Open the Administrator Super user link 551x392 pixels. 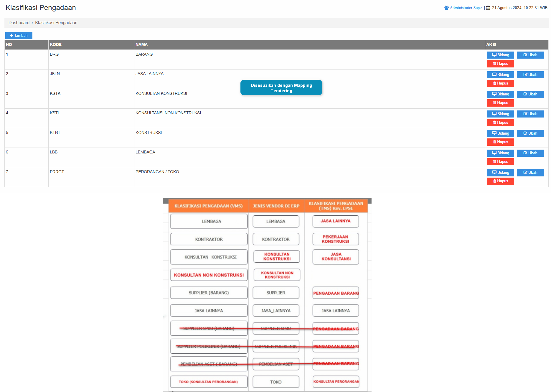[x=466, y=8]
